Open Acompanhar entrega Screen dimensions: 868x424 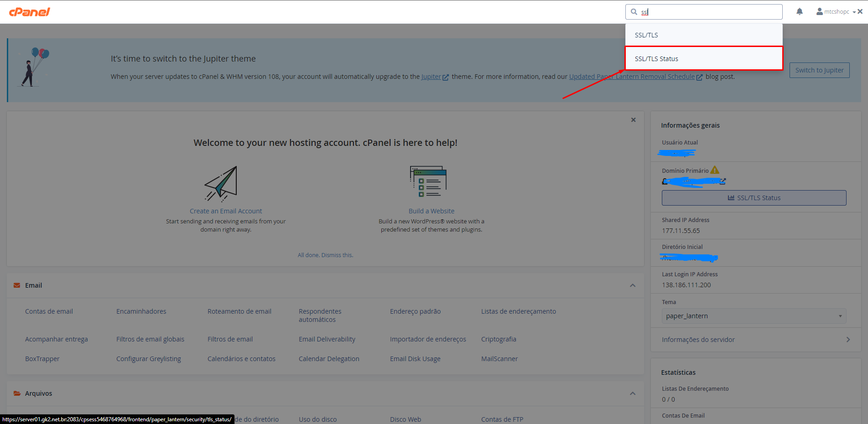[56, 339]
